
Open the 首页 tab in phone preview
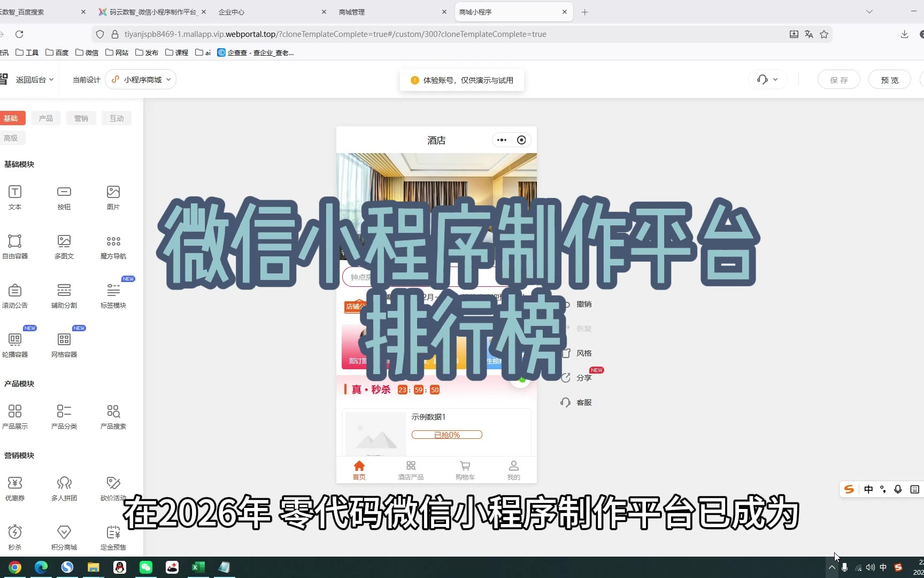359,470
